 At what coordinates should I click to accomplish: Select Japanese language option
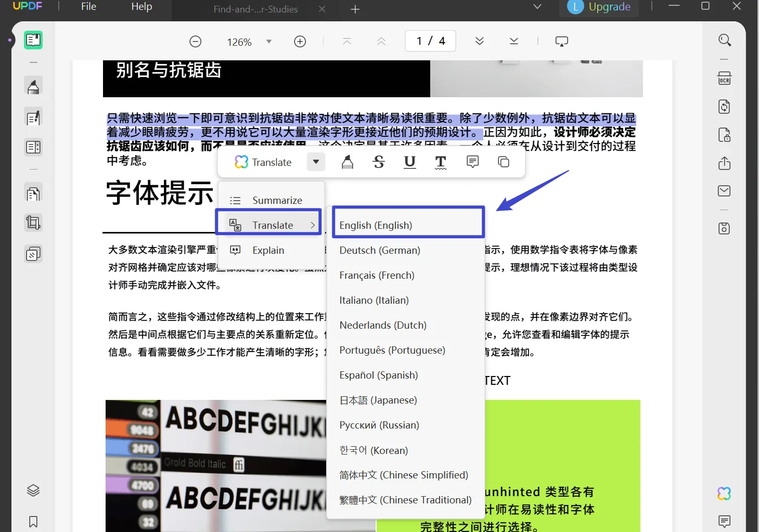tap(406, 400)
